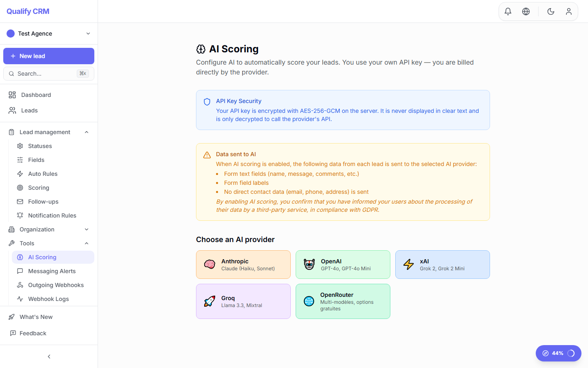Collapse the Lead management section chevron
Image resolution: width=588 pixels, height=368 pixels.
pos(87,132)
